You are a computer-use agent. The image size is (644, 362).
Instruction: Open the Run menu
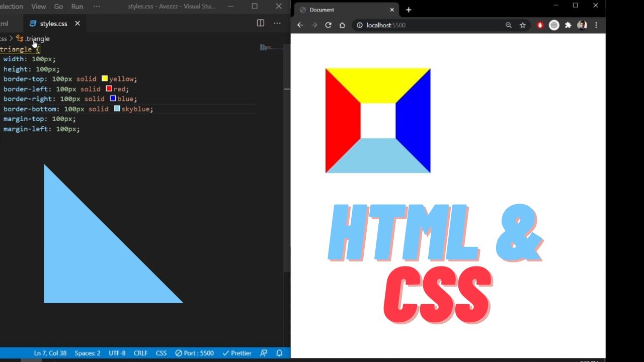(x=77, y=7)
